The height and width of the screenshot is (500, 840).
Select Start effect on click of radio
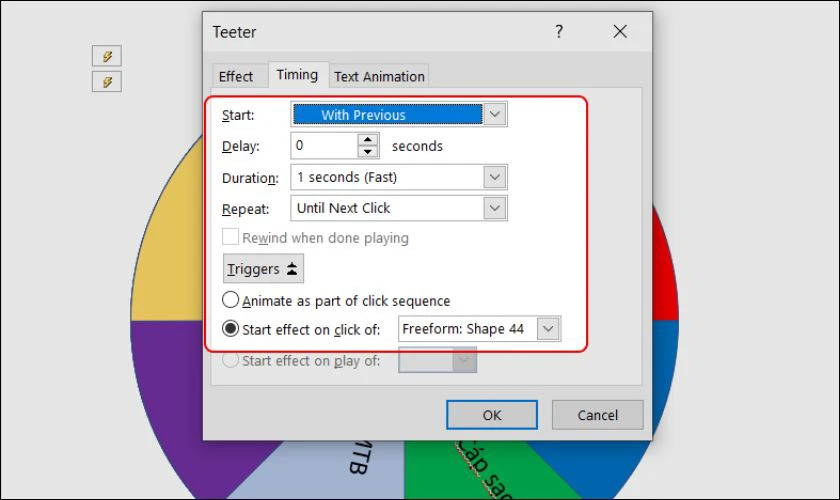coord(230,328)
